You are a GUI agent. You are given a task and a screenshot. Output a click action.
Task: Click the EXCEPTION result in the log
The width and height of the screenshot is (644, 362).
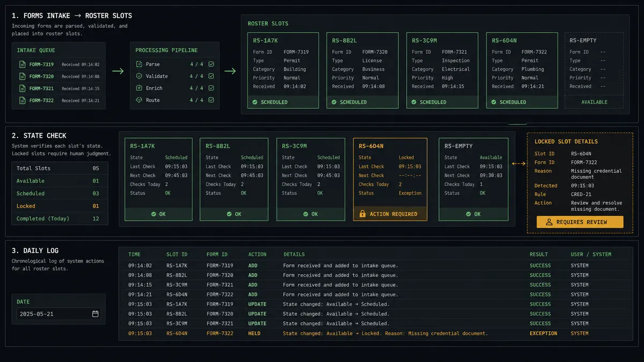tap(543, 333)
